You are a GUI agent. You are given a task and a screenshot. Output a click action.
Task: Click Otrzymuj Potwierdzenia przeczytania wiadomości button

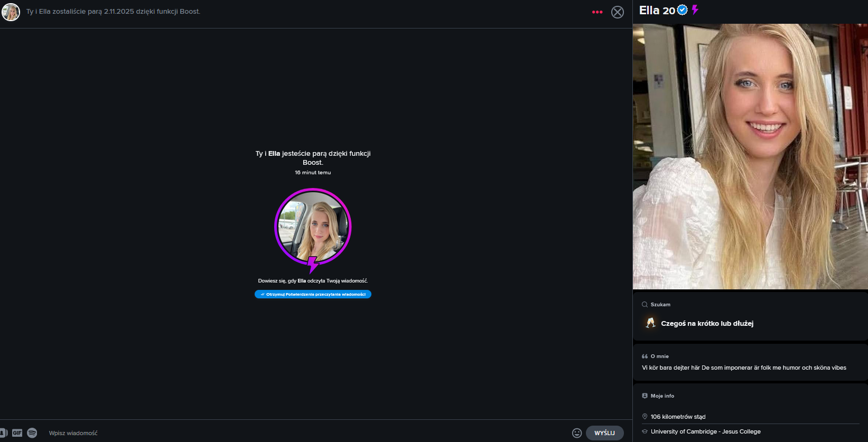coord(313,294)
